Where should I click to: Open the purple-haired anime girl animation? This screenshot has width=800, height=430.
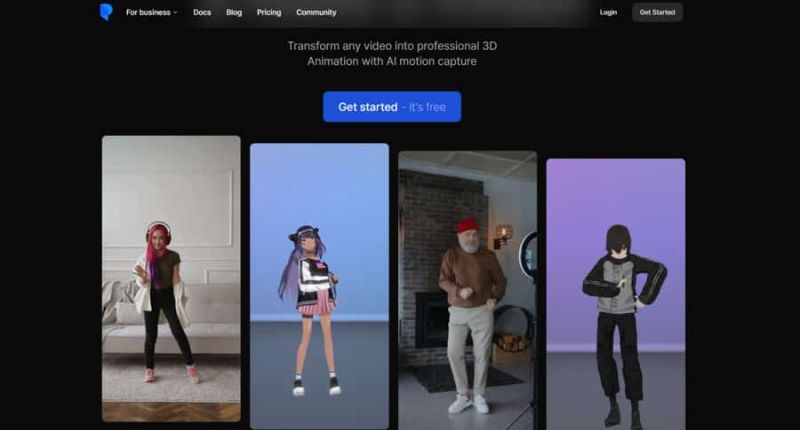319,285
